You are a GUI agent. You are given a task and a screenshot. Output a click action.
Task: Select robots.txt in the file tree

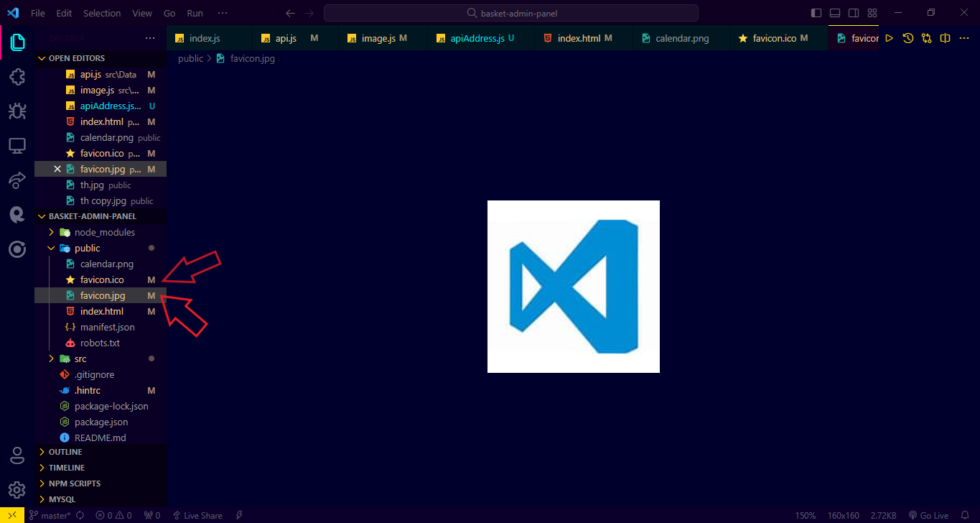(101, 343)
